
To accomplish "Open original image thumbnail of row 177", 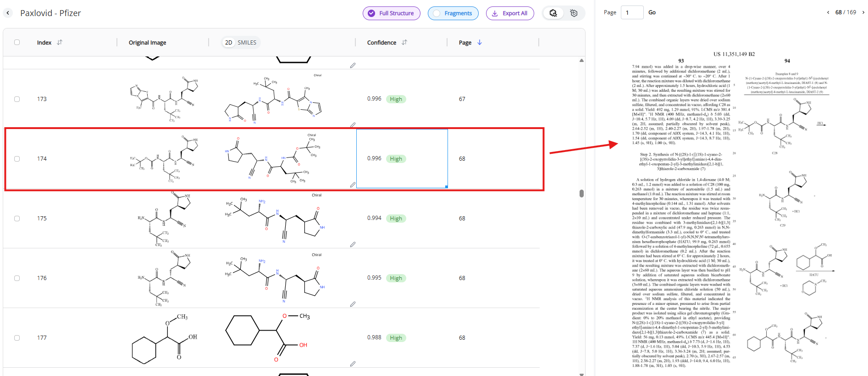I will pos(165,338).
